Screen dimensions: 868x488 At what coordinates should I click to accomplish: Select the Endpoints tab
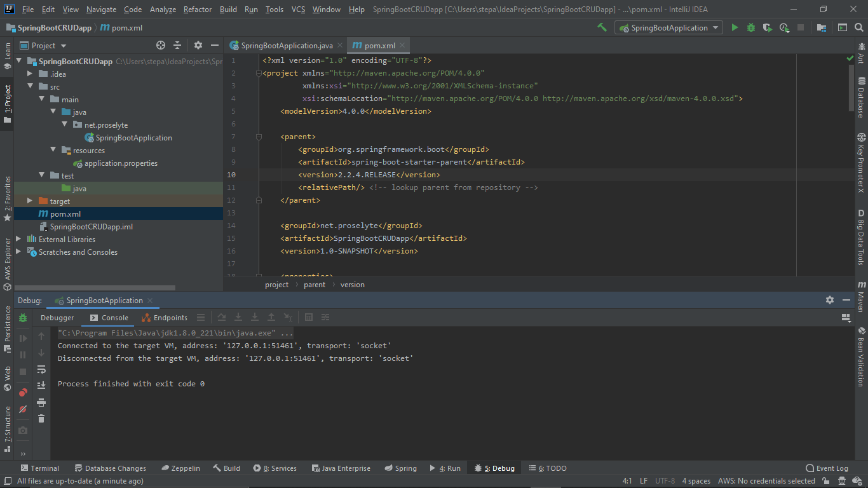tap(165, 318)
